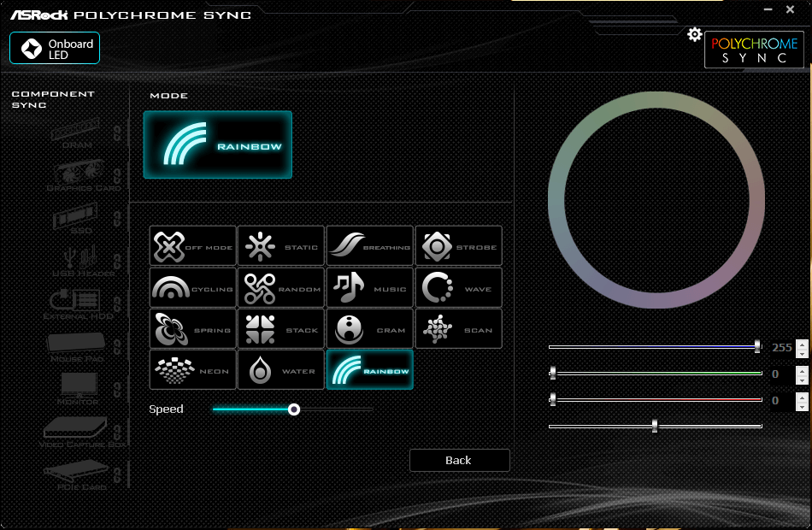Minimize the Polychrome Sync window
Viewport: 812px width, 530px height.
tap(768, 9)
